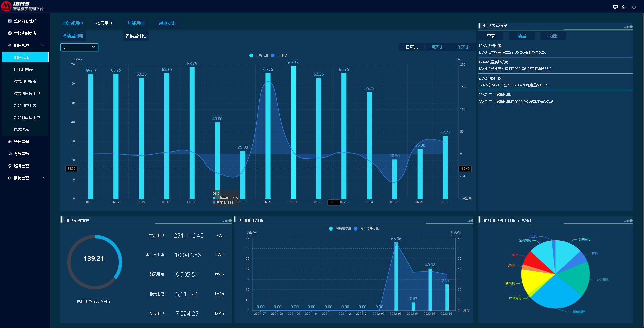Image resolution: width=644 pixels, height=328 pixels.
Task: Expand the 系统管理 menu section
Action: 43,178
